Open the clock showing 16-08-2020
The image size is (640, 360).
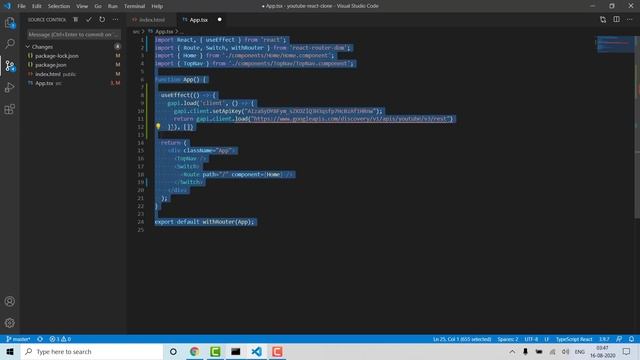tap(602, 351)
